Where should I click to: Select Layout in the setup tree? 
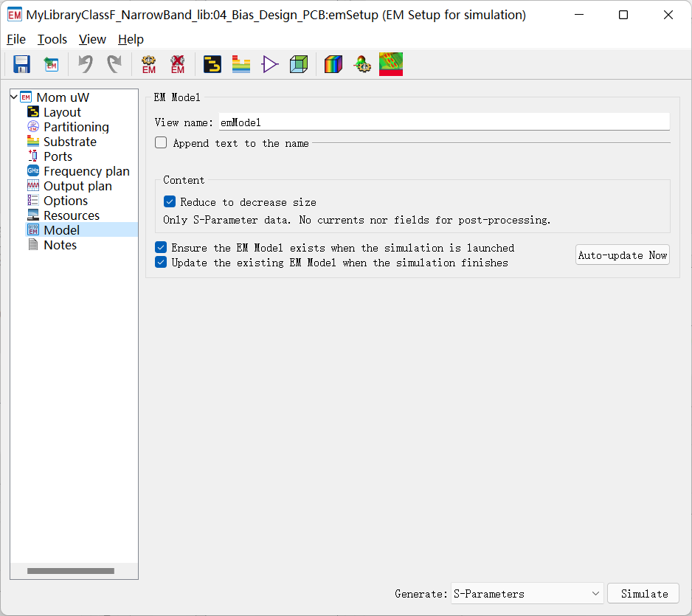[x=62, y=112]
